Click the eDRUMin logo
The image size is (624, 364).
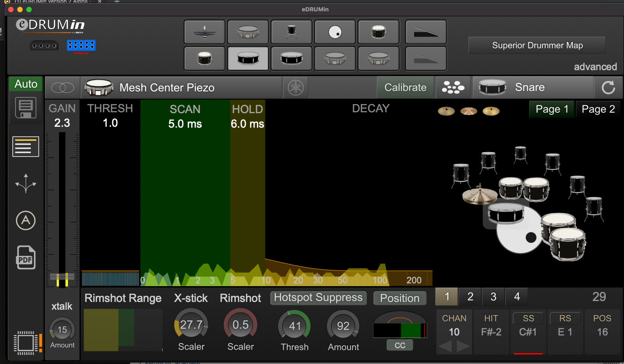coord(50,25)
